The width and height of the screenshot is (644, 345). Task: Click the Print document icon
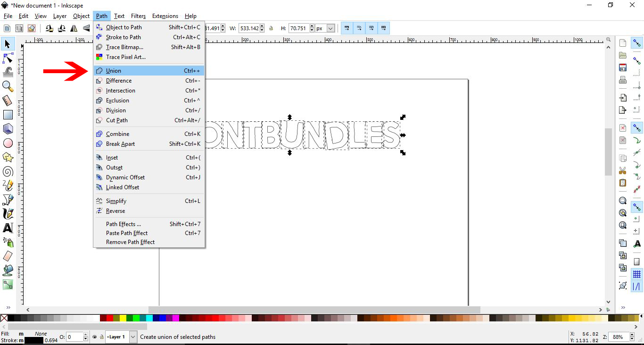click(623, 80)
